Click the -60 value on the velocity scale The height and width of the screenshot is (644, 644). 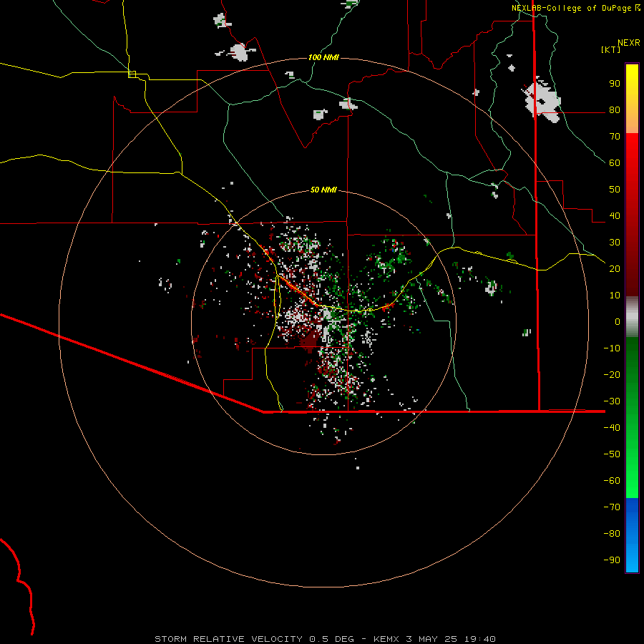tap(612, 481)
